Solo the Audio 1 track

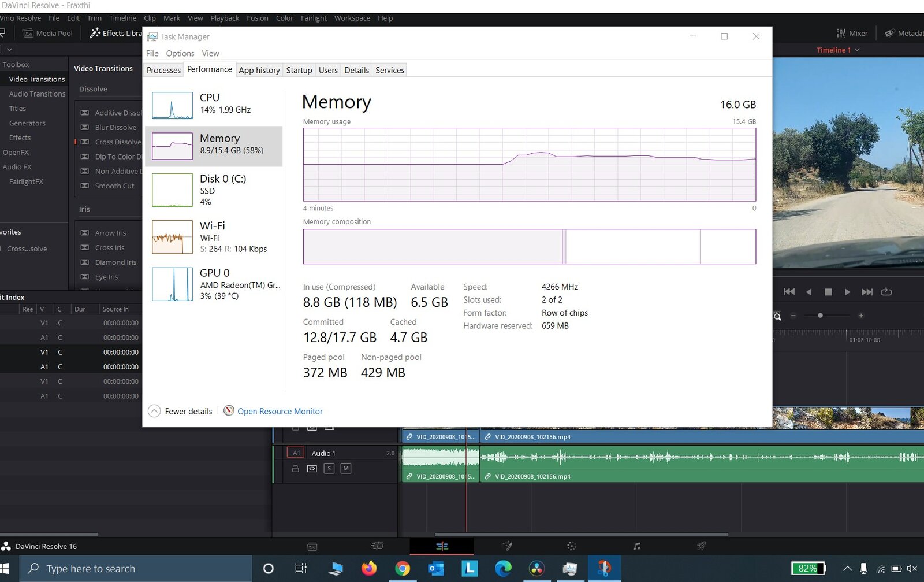click(x=329, y=469)
